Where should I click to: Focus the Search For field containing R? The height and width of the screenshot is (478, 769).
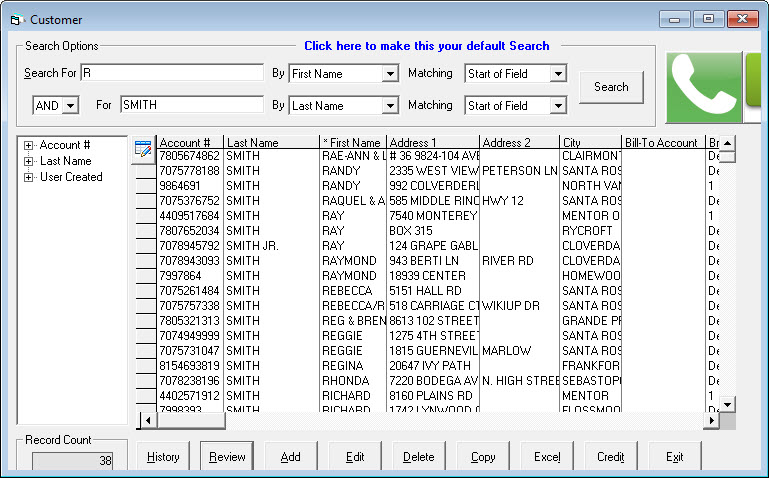click(x=172, y=73)
